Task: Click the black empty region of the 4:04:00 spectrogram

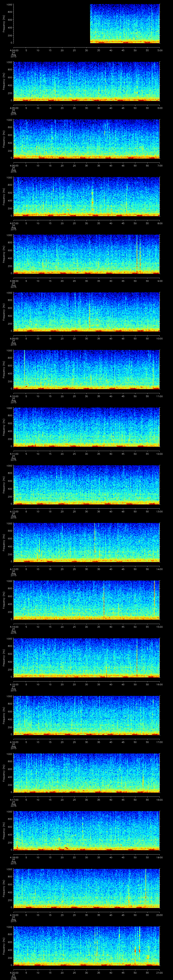Action: pos(51,24)
